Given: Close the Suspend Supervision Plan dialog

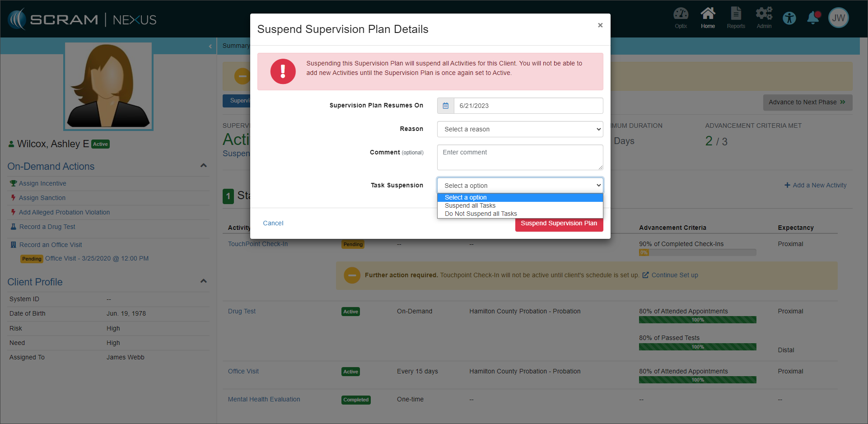Looking at the screenshot, I should point(600,25).
